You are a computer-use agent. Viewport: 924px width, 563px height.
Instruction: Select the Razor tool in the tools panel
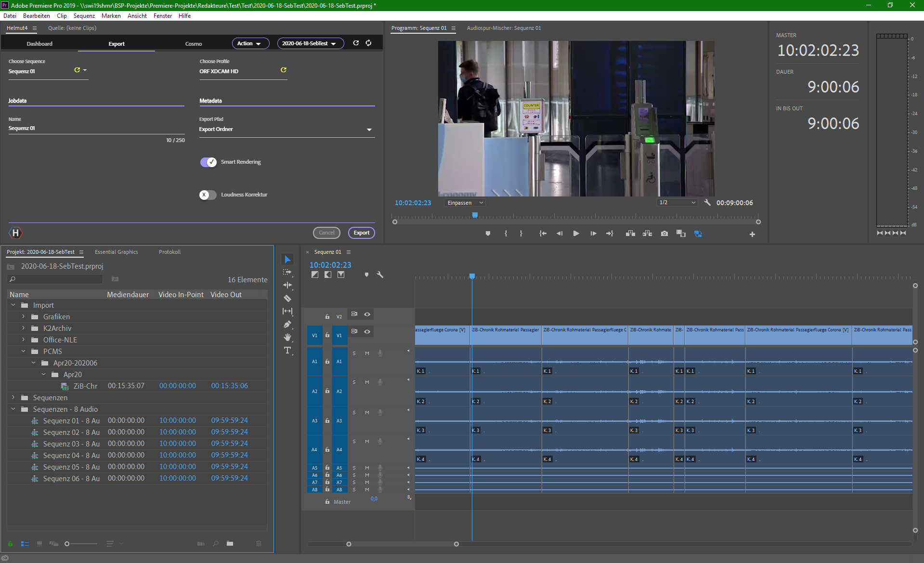pos(287,299)
